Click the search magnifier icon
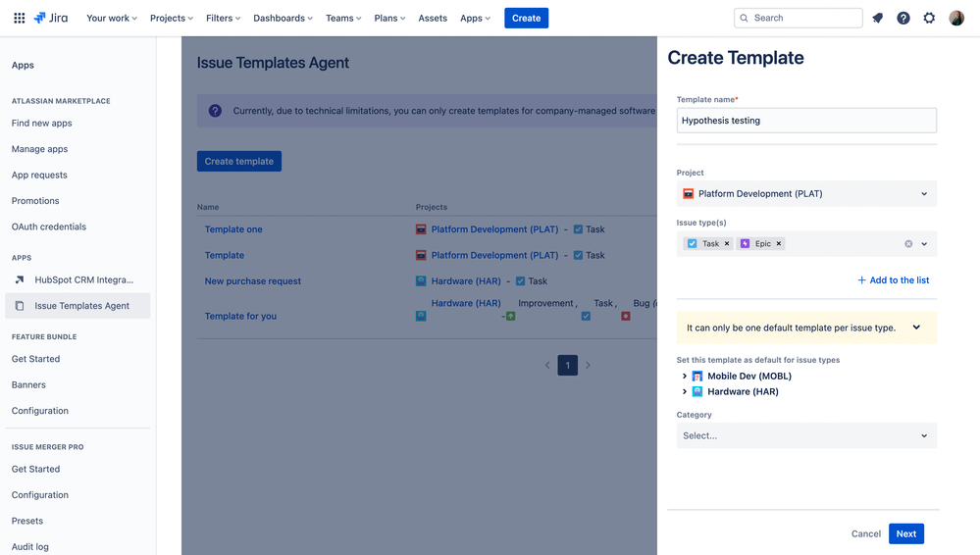 tap(744, 18)
